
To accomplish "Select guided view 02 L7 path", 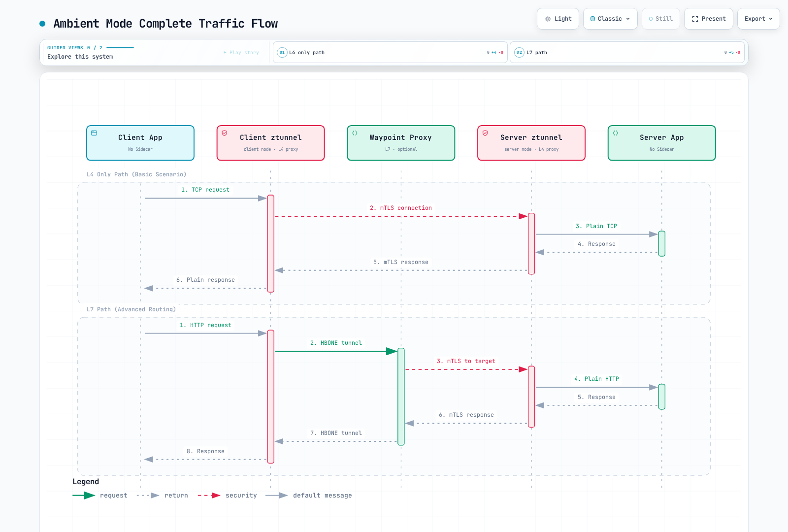I will point(627,52).
